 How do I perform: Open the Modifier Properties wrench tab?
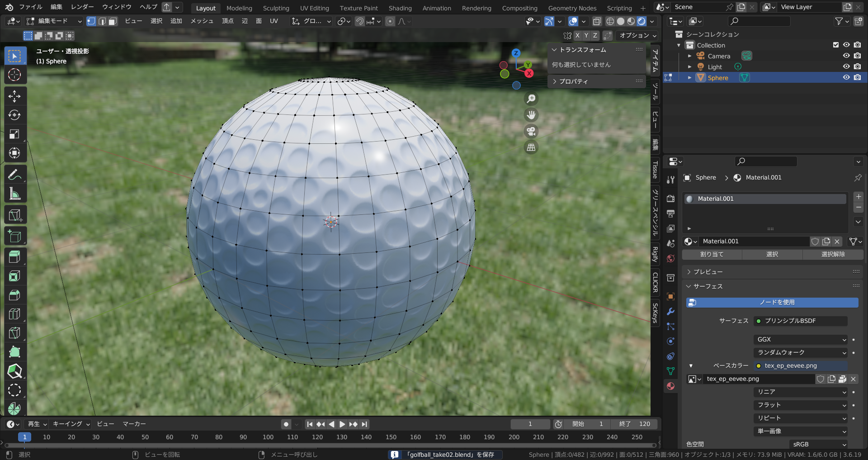point(670,312)
